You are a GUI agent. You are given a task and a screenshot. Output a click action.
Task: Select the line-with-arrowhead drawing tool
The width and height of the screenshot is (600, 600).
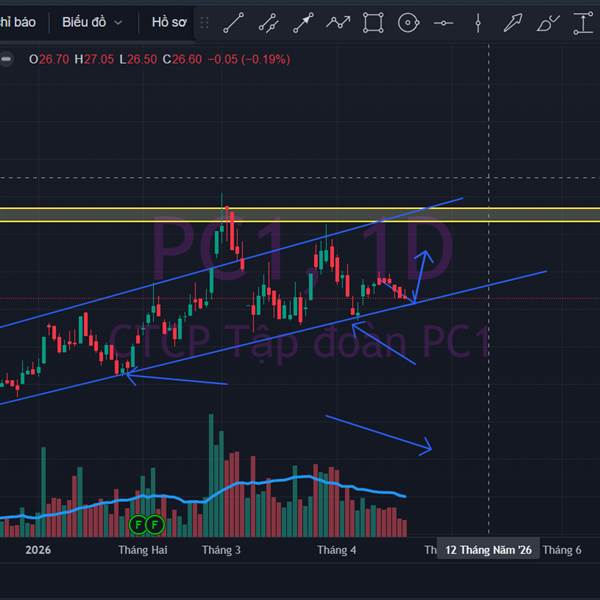point(303,23)
